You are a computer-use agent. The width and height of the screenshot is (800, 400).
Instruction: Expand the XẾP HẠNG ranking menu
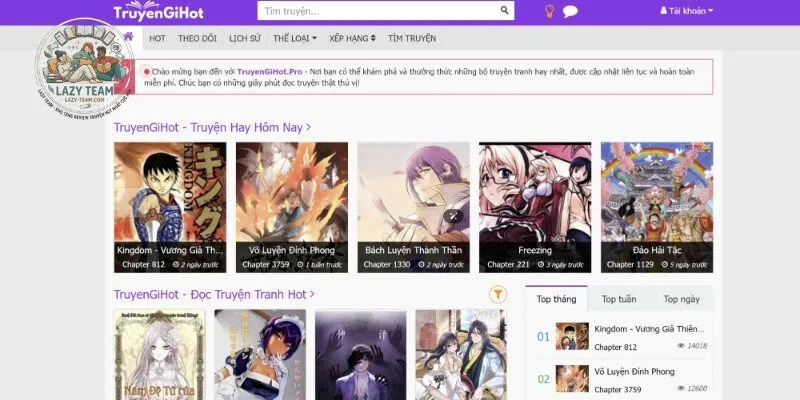tap(353, 38)
